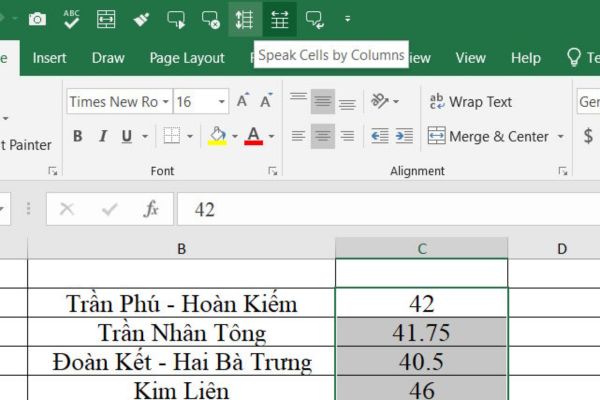The height and width of the screenshot is (400, 600).
Task: Click Speak Cells on Enter icon
Action: (x=315, y=19)
